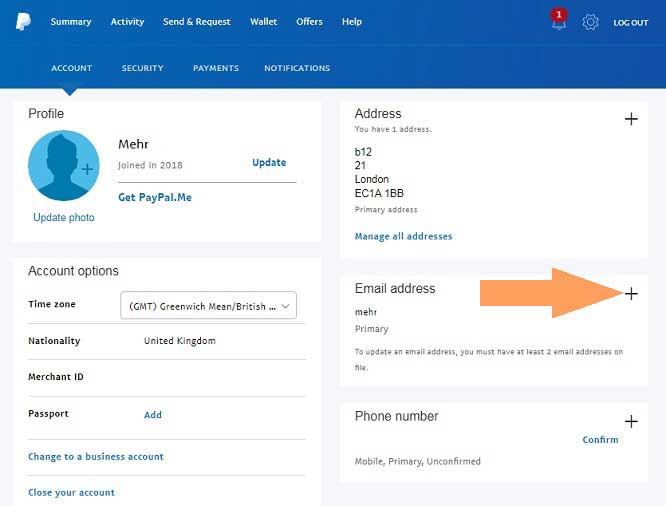The height and width of the screenshot is (506, 666).
Task: Click the EC1A 1BB postcode text
Action: tap(379, 193)
